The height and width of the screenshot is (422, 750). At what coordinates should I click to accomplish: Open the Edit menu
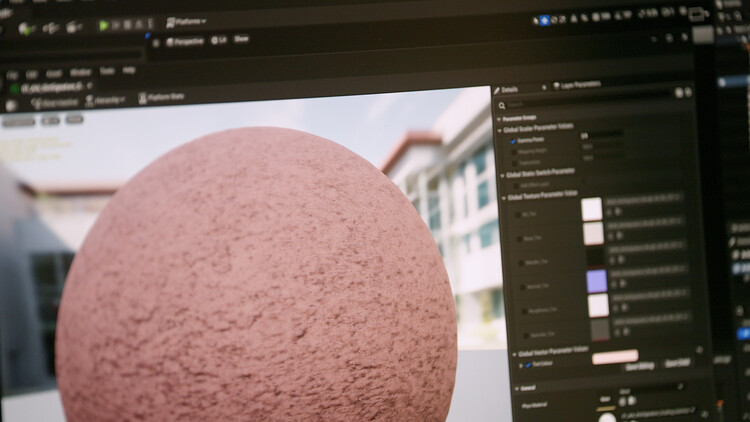32,75
